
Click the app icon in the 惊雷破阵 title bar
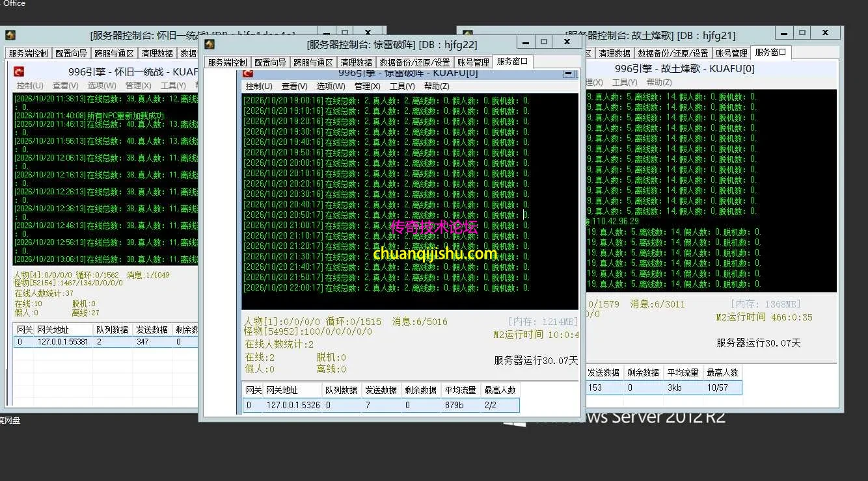coord(210,44)
